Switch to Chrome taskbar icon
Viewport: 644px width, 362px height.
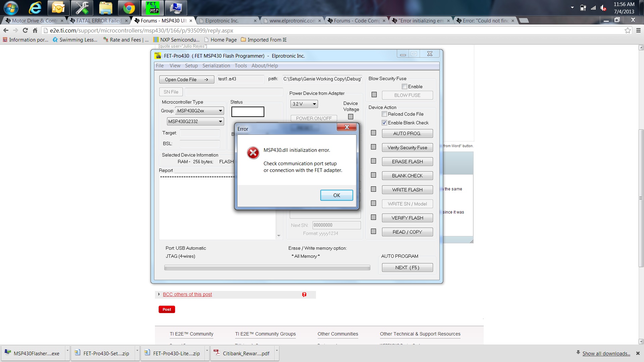point(129,8)
